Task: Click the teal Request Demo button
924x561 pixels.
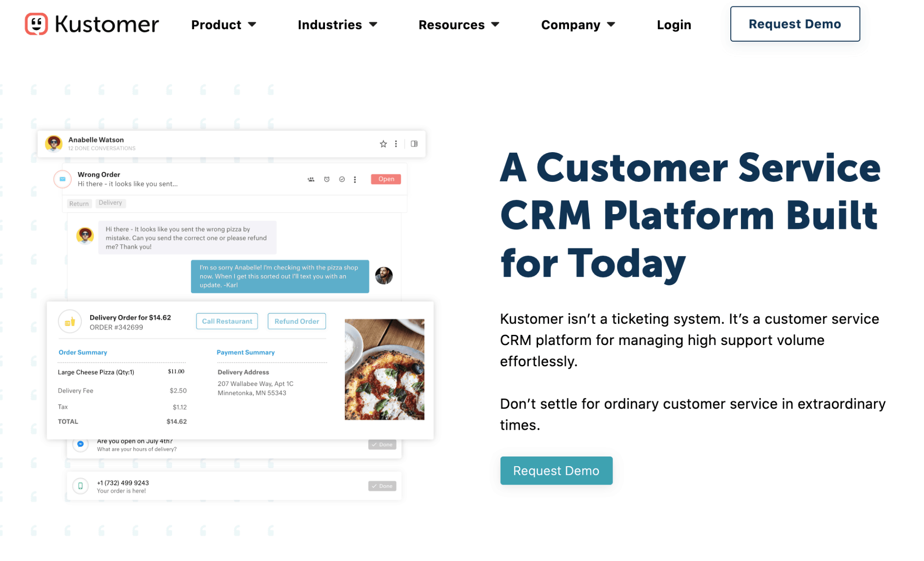Action: pyautogui.click(x=557, y=471)
